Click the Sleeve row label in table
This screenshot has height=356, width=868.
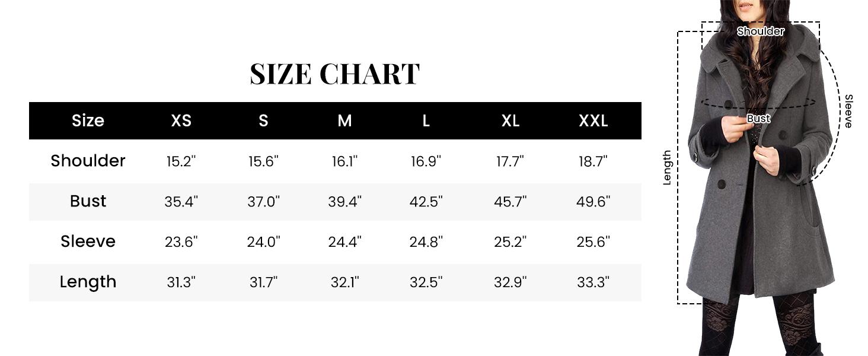(88, 241)
